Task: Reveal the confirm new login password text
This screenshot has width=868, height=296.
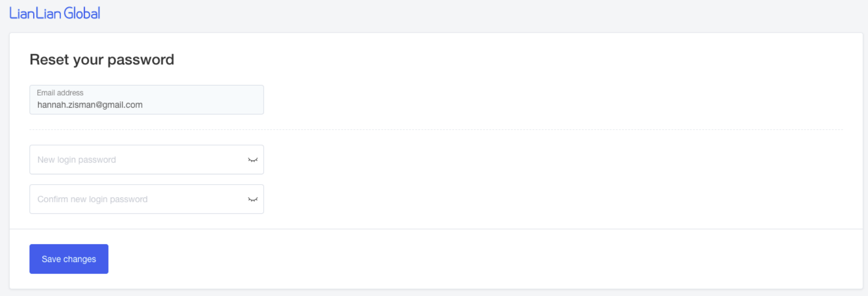Action: [253, 200]
